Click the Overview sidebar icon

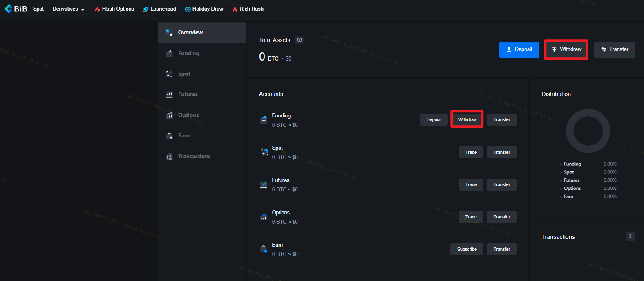pyautogui.click(x=169, y=33)
